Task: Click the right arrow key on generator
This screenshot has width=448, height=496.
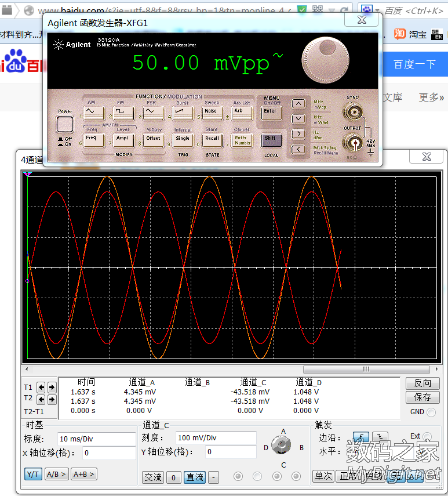Action: click(x=298, y=134)
